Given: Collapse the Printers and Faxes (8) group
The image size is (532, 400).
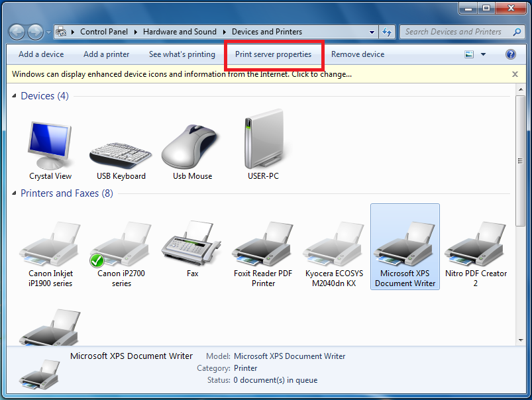Looking at the screenshot, I should [x=15, y=193].
